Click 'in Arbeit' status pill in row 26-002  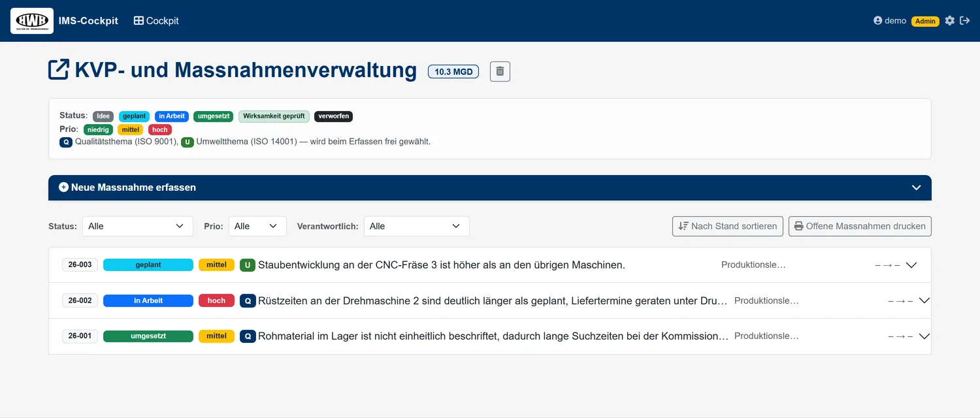pyautogui.click(x=148, y=300)
